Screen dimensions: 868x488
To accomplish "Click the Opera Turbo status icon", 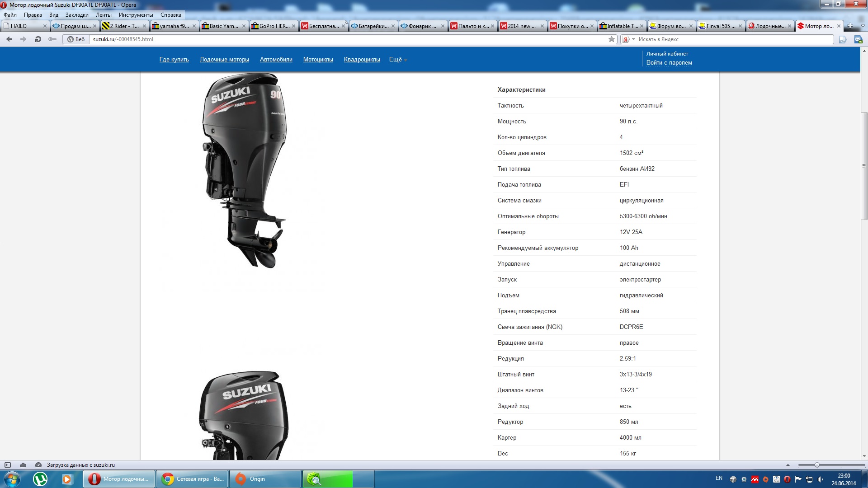I will point(38,465).
